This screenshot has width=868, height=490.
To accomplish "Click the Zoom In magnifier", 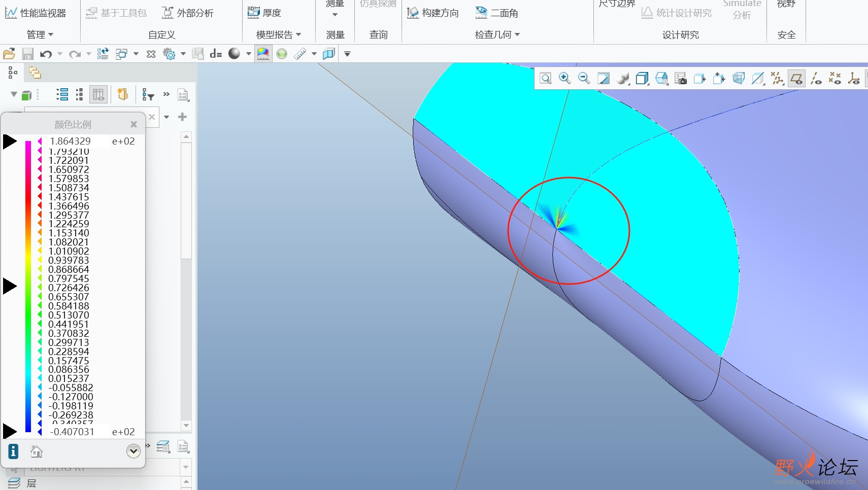I will pos(564,79).
